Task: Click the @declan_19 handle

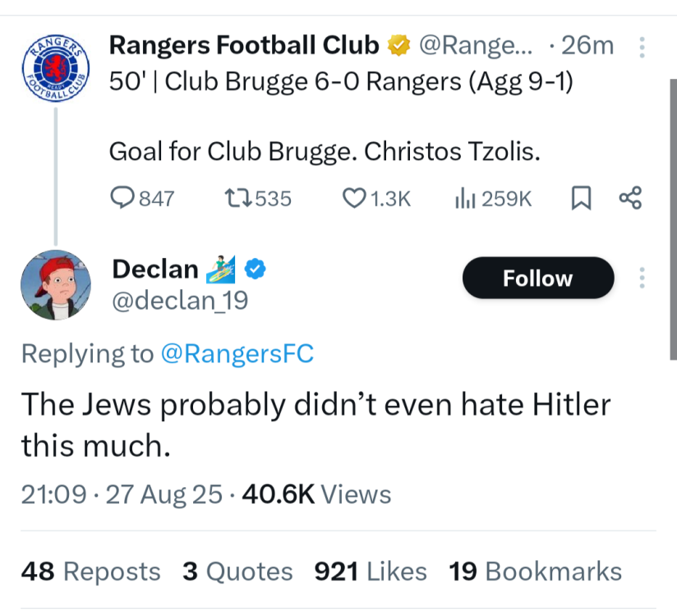Action: [x=179, y=301]
